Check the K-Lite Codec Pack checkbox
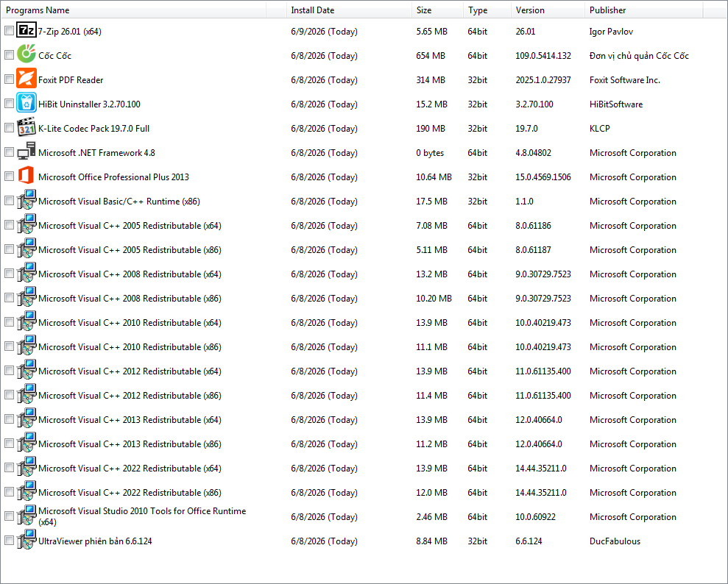The height and width of the screenshot is (584, 728). point(10,127)
